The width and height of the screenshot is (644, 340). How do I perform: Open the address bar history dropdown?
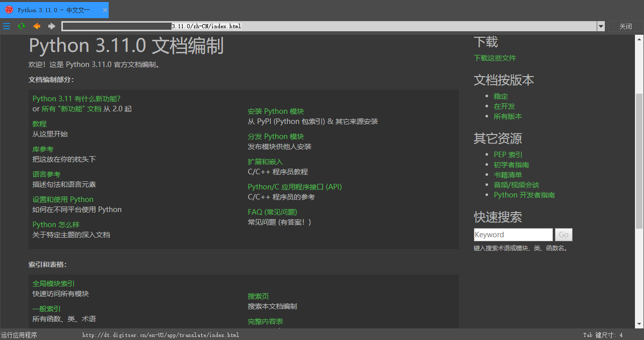601,26
